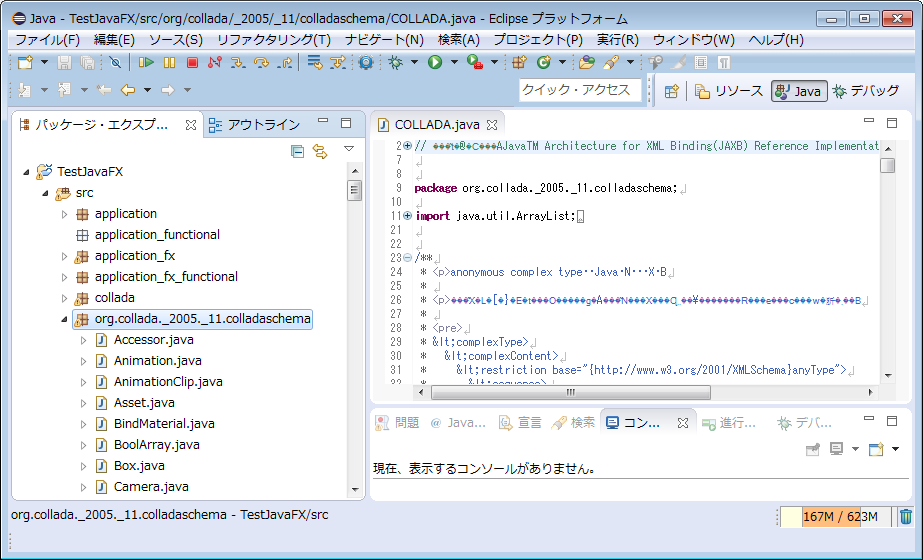The image size is (923, 560).
Task: Run garbage collector trash icon
Action: 905,516
